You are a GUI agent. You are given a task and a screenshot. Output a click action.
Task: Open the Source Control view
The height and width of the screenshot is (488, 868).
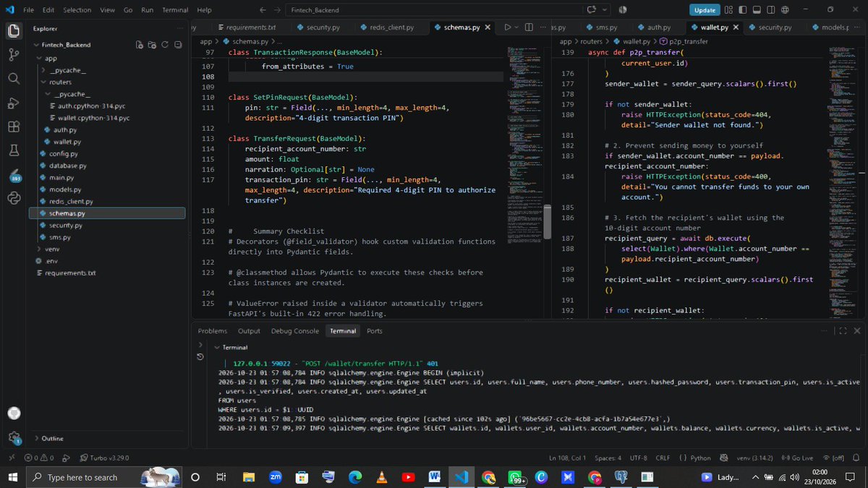[14, 55]
